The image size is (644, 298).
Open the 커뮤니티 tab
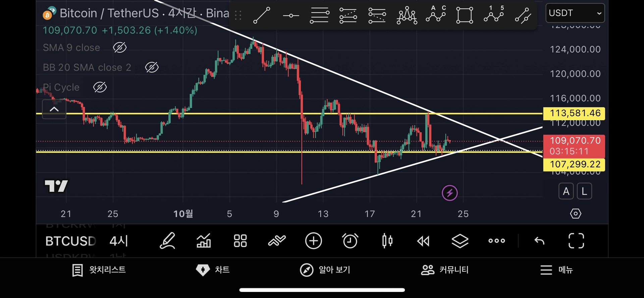445,270
